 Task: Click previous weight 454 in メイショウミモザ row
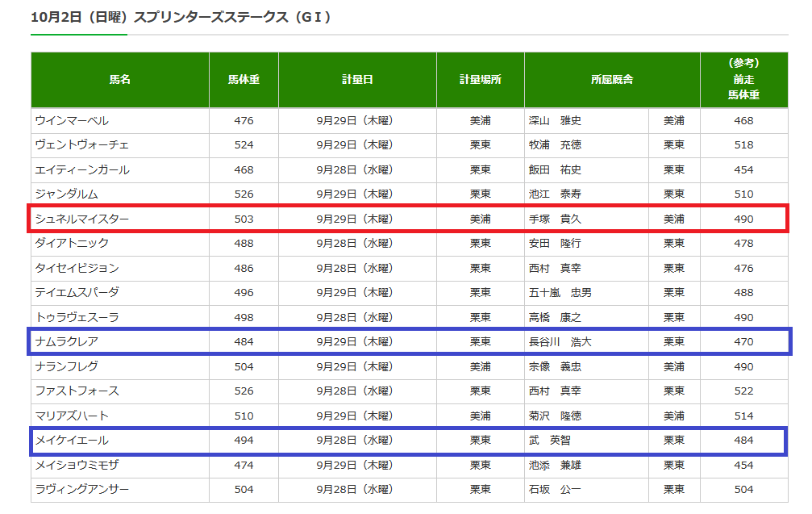(x=743, y=466)
